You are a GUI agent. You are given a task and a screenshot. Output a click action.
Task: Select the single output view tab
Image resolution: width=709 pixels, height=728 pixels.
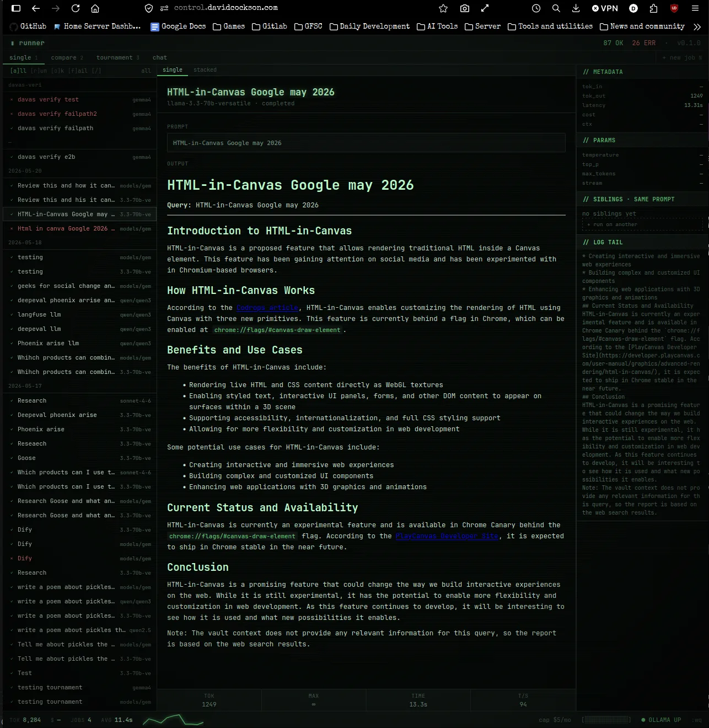173,70
